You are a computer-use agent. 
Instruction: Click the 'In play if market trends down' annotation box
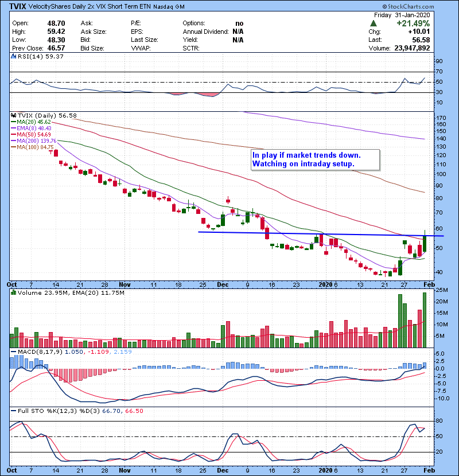[316, 159]
